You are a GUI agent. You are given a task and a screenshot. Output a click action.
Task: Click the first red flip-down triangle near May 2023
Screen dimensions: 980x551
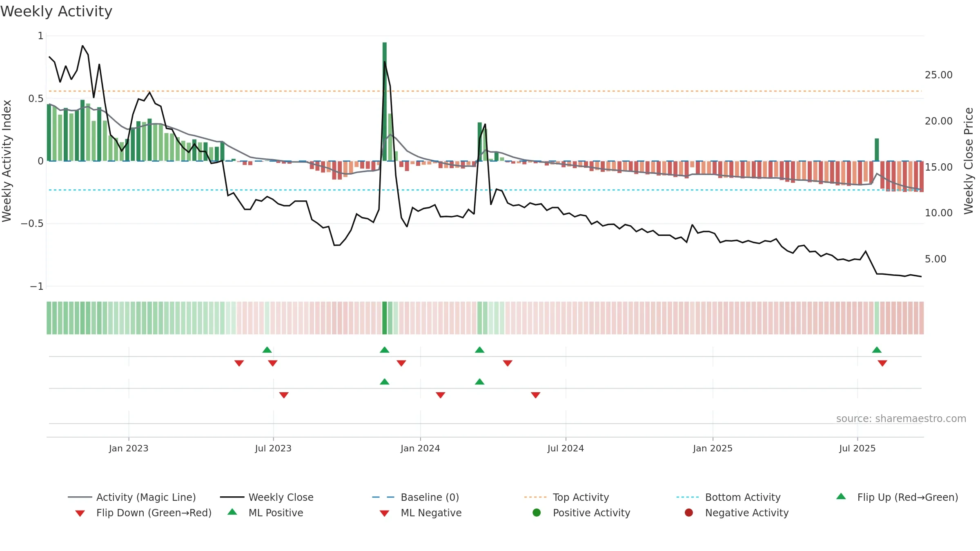[239, 363]
